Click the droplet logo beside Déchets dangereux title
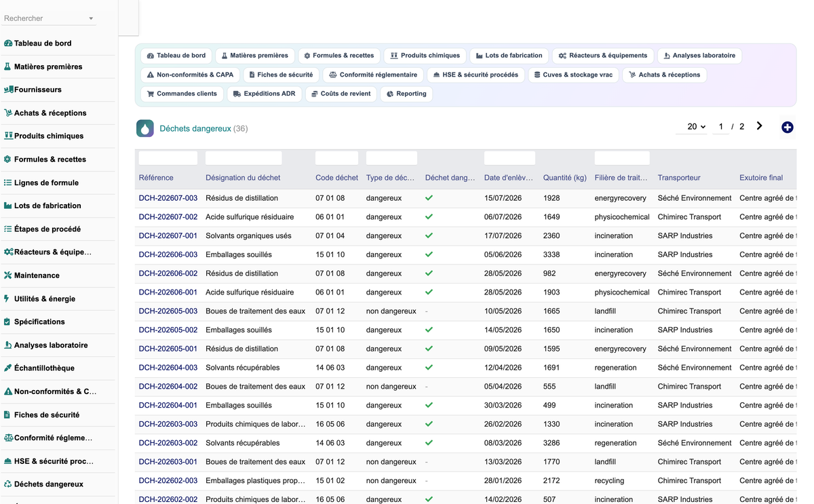 145,128
